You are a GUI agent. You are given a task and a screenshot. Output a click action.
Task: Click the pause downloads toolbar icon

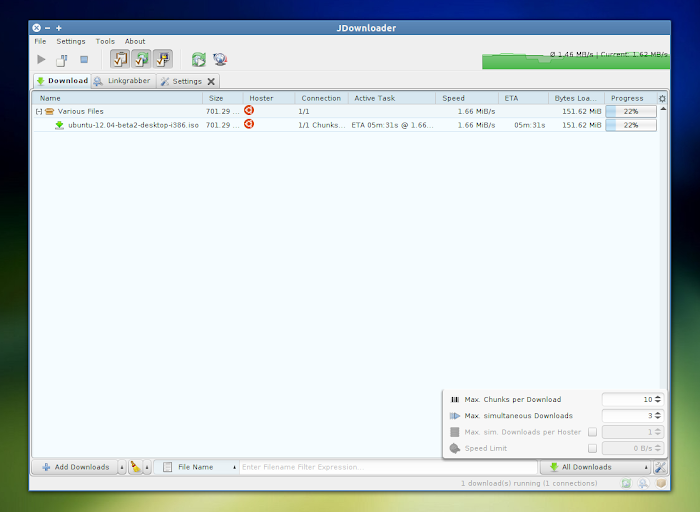click(x=62, y=59)
